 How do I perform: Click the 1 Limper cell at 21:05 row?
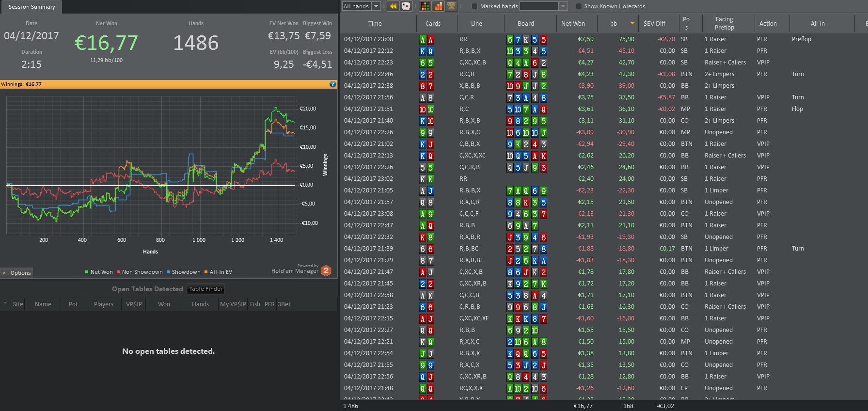click(x=716, y=190)
